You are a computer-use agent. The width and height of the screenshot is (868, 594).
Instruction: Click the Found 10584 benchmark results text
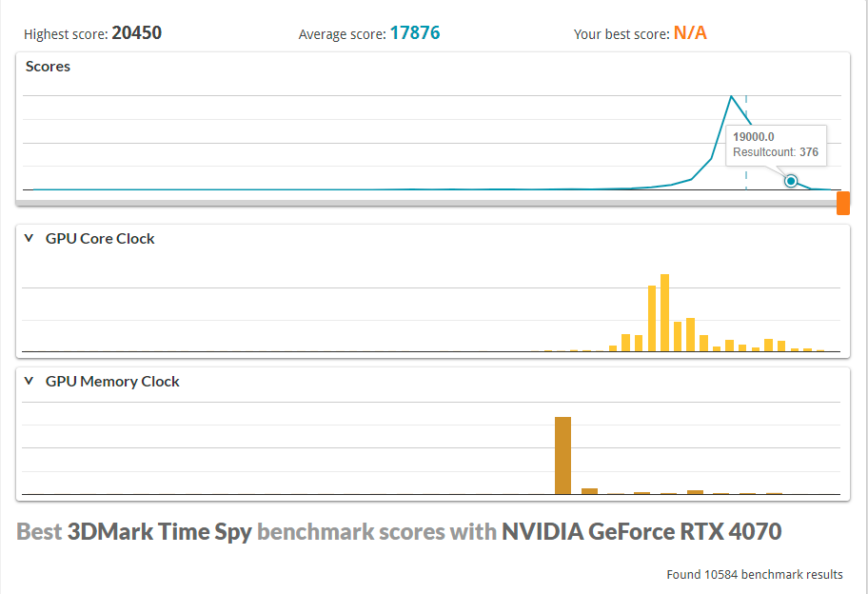coord(755,575)
